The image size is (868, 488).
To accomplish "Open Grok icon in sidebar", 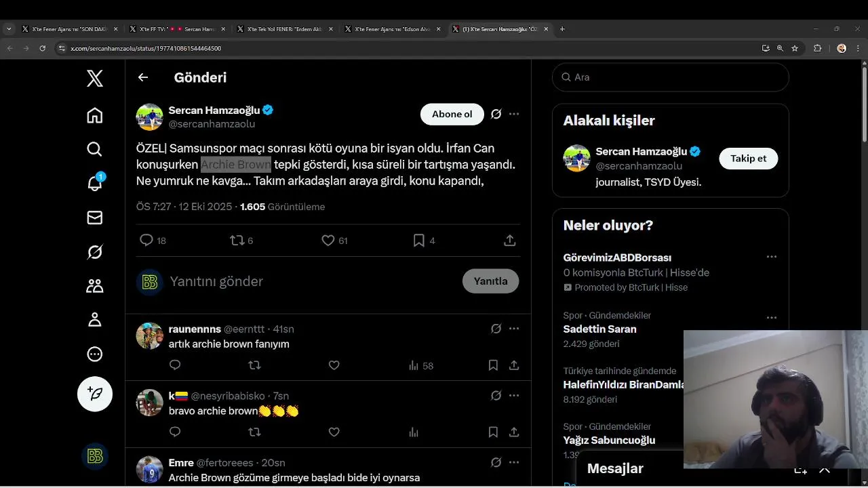I will 95,252.
